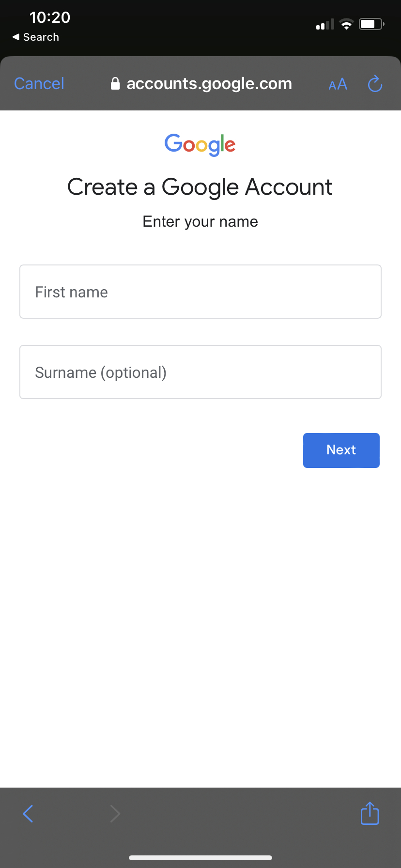
Task: Reload the page using the refresh icon
Action: pyautogui.click(x=374, y=83)
